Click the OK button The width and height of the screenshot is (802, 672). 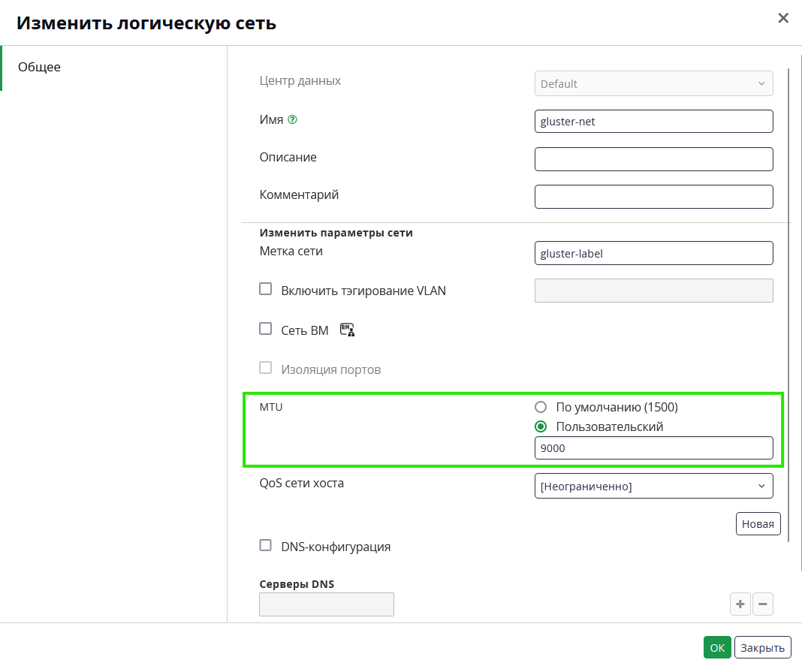[717, 648]
